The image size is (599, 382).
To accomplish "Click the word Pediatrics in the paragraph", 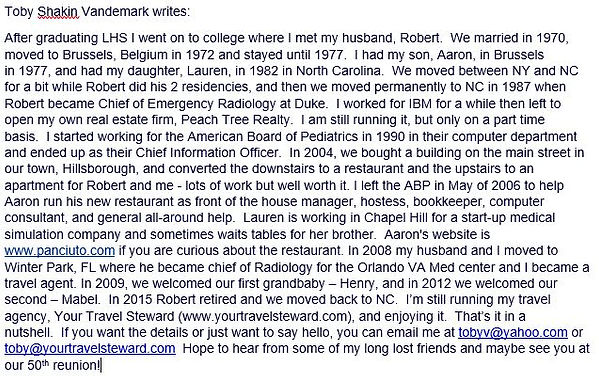I will 329,136.
